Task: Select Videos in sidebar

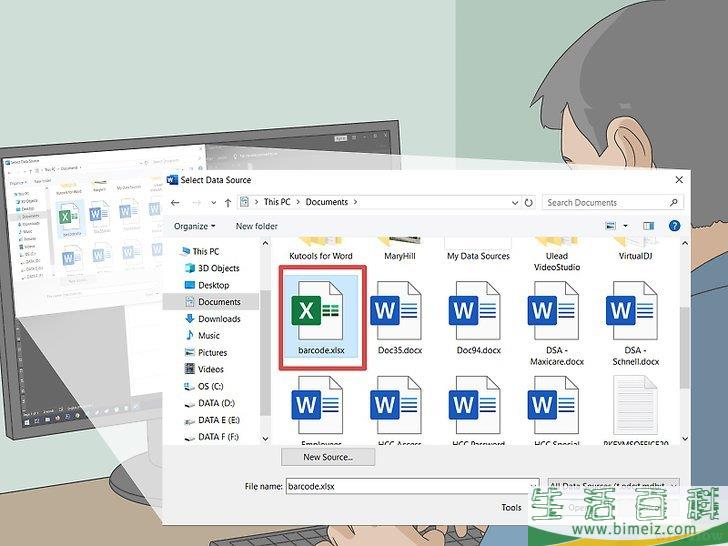Action: click(x=204, y=369)
